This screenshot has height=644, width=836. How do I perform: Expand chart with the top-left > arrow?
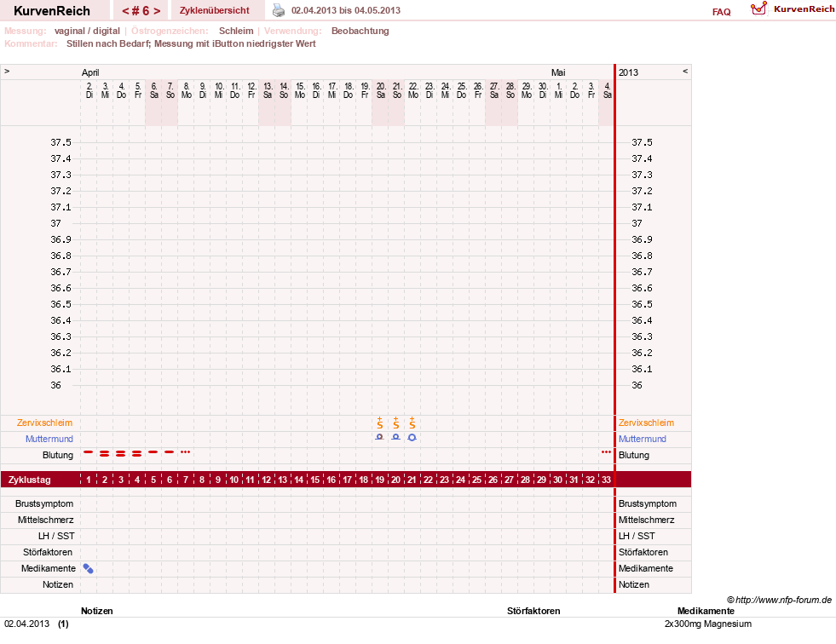click(x=7, y=71)
